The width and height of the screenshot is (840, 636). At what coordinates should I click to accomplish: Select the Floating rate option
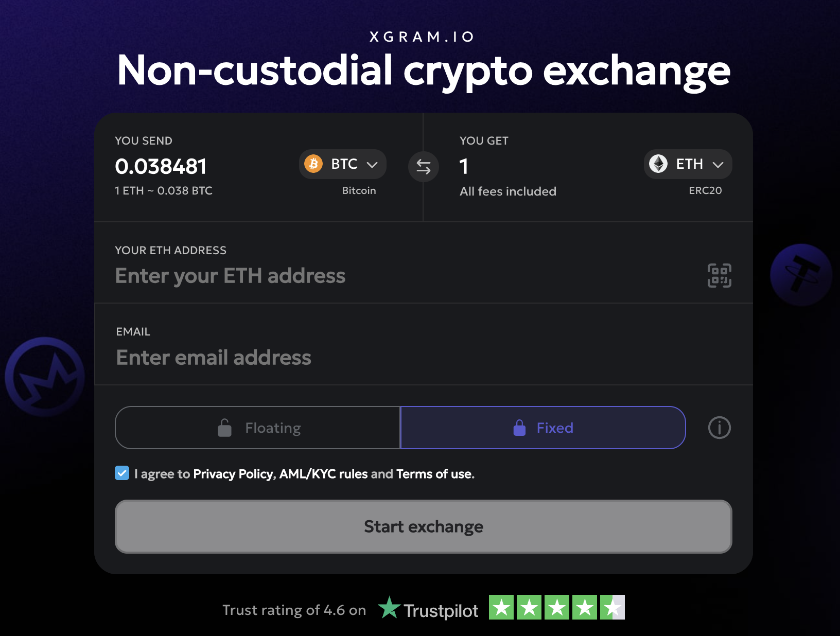[x=258, y=428]
